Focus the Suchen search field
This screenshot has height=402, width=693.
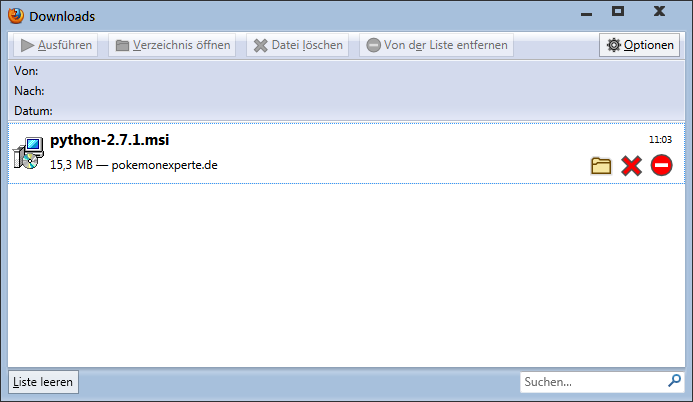pyautogui.click(x=592, y=382)
